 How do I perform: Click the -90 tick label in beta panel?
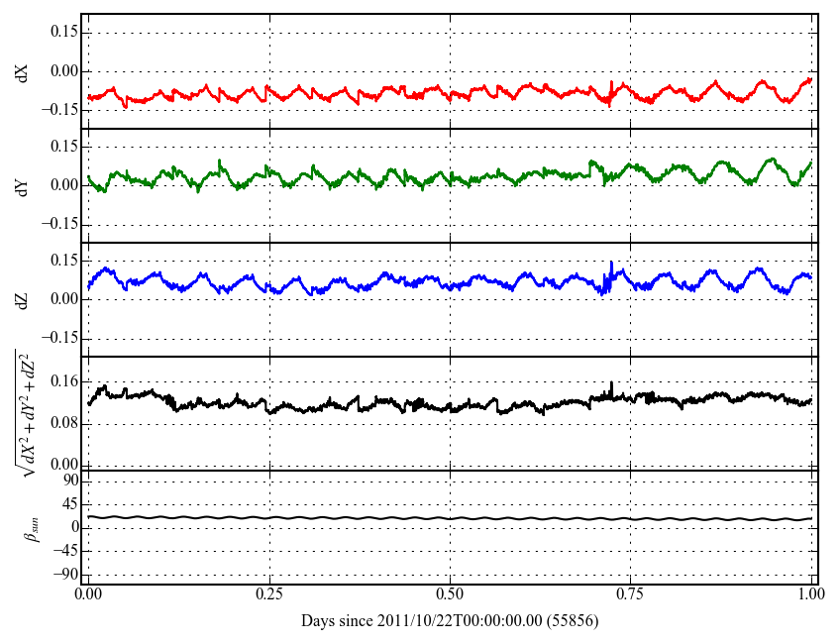pyautogui.click(x=61, y=574)
